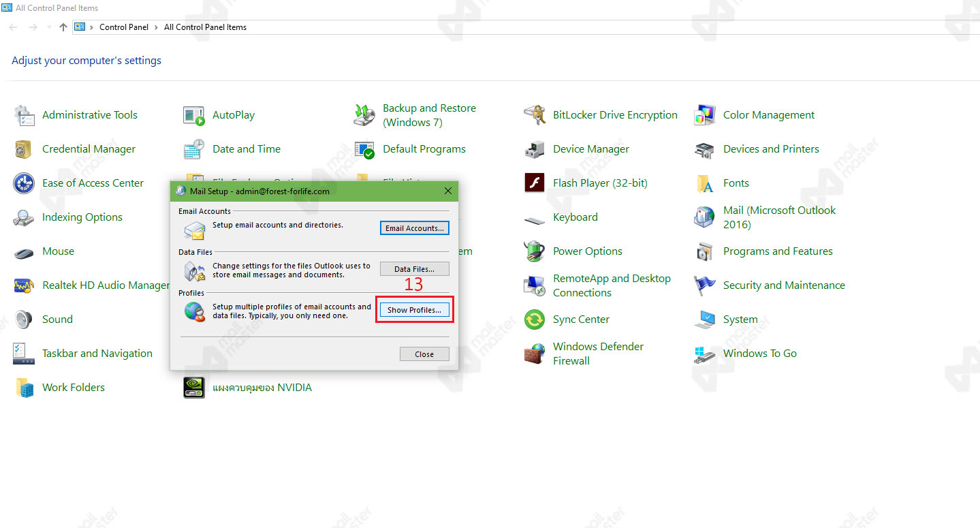Open the Fonts folder icon
The height and width of the screenshot is (528, 980).
[x=705, y=183]
